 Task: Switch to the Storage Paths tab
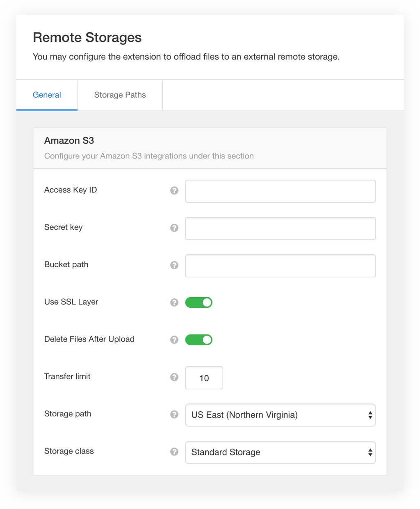tap(120, 95)
